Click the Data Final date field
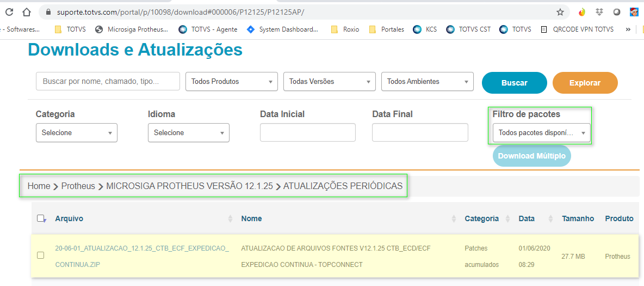 [420, 132]
